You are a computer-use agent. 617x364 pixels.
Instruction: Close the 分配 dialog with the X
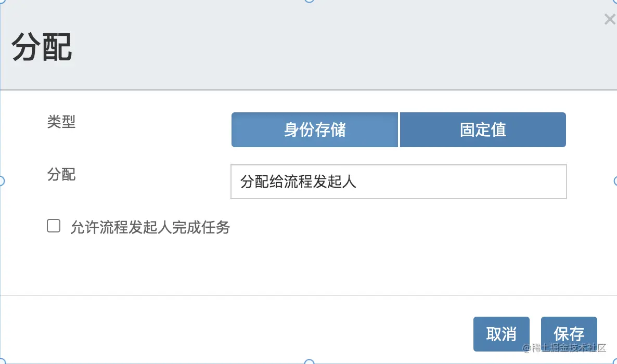(x=610, y=19)
